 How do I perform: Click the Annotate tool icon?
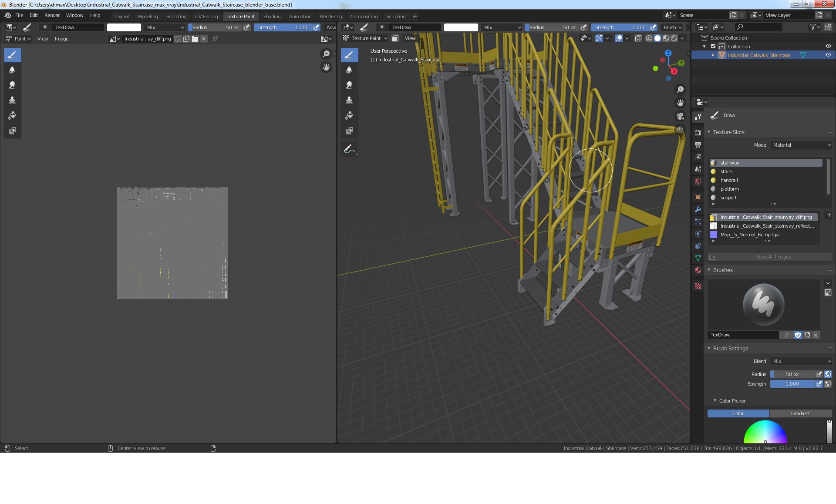pos(349,149)
